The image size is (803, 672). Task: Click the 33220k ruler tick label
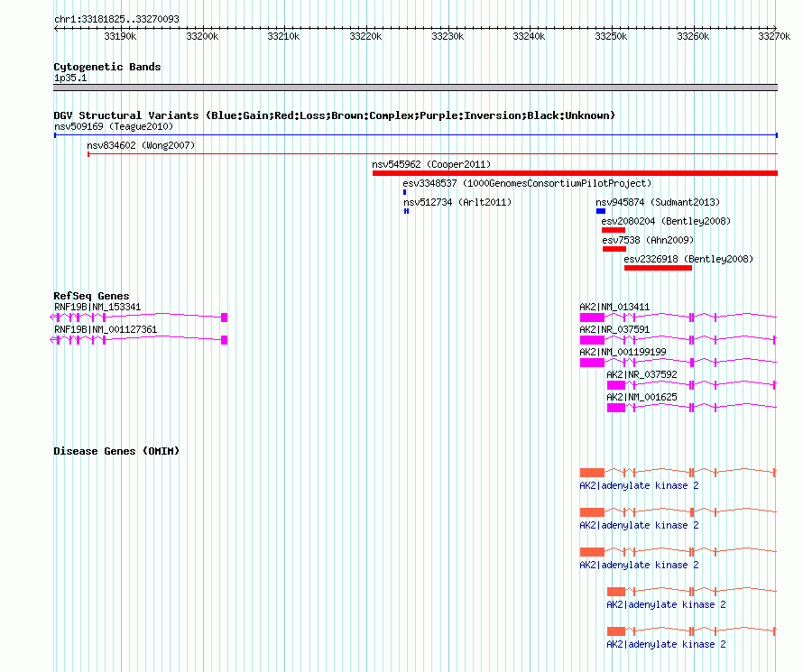pyautogui.click(x=365, y=36)
